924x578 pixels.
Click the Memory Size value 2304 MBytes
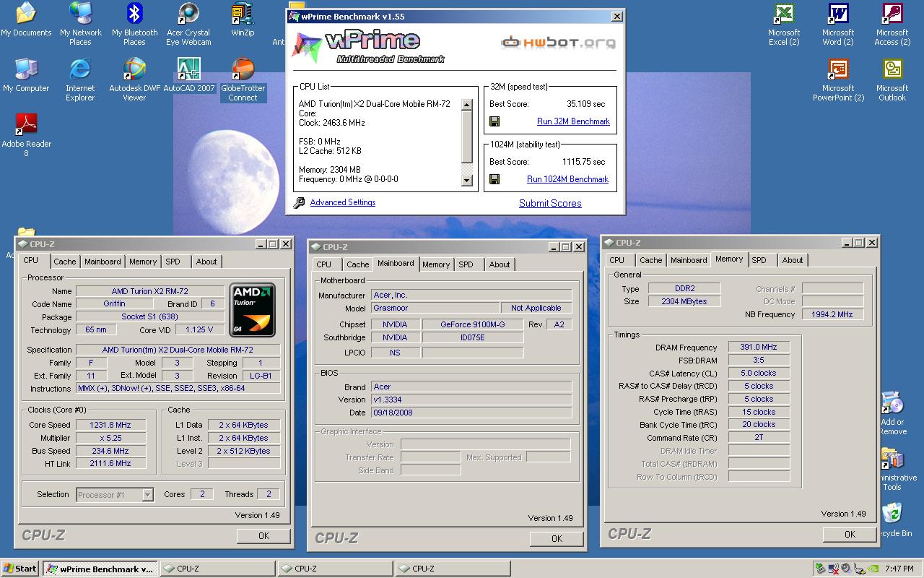(x=684, y=301)
